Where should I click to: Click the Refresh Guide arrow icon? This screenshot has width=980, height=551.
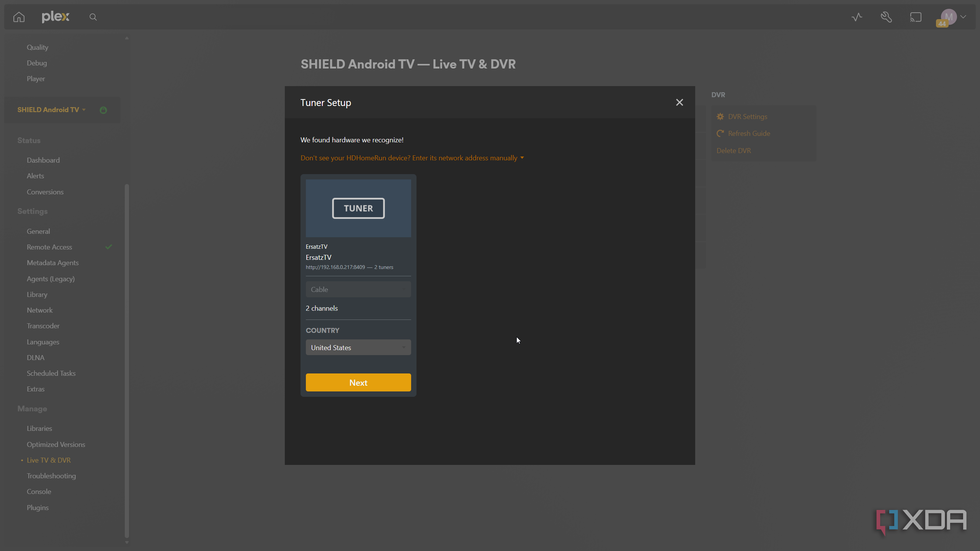point(720,133)
